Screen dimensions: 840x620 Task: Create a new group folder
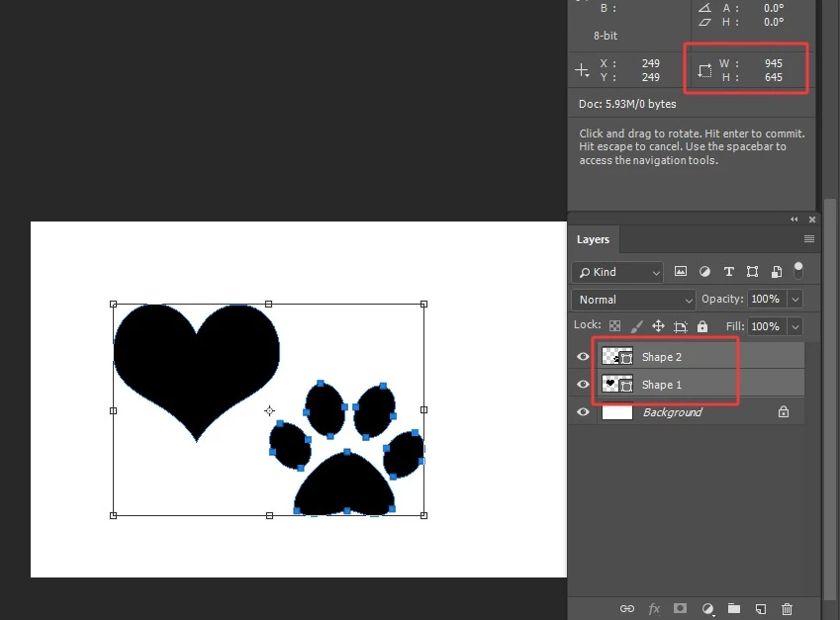(734, 608)
